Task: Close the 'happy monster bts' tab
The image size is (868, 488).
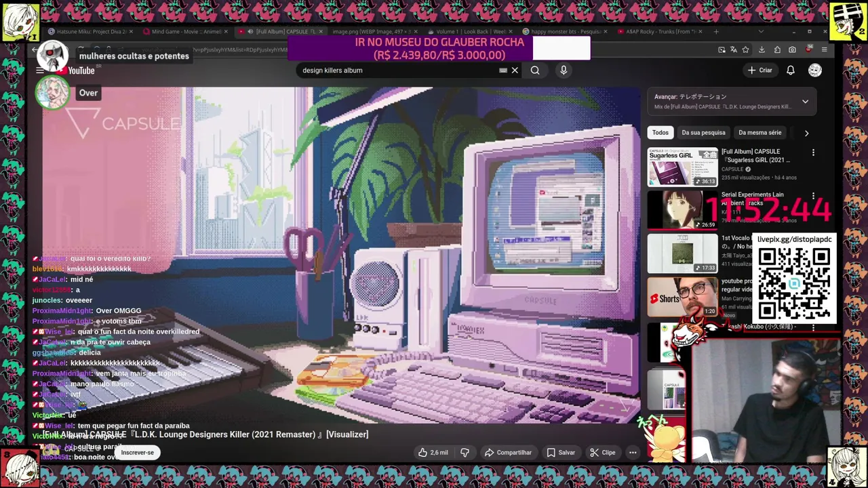Action: tap(606, 32)
